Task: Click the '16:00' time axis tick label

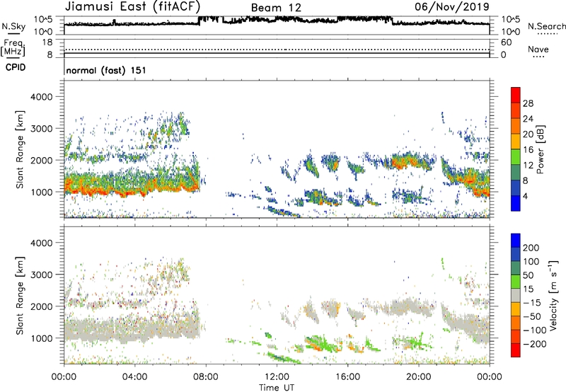Action: point(347,377)
